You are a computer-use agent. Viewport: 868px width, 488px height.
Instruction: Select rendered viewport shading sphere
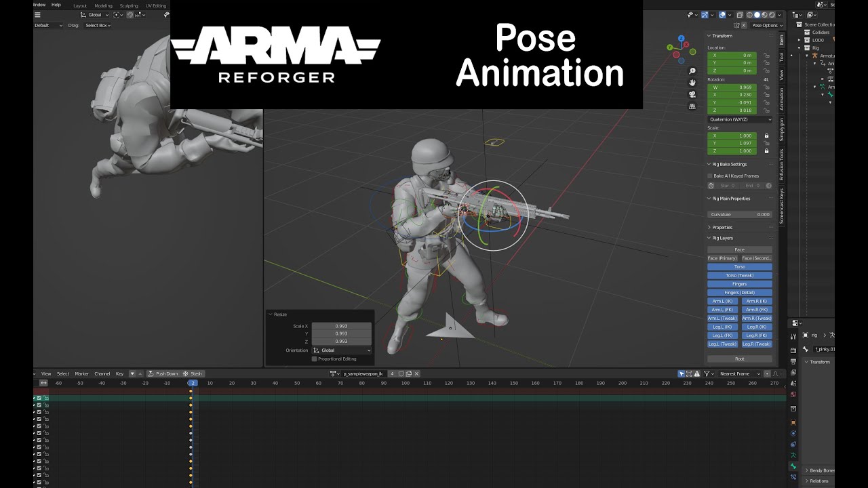[x=772, y=14]
